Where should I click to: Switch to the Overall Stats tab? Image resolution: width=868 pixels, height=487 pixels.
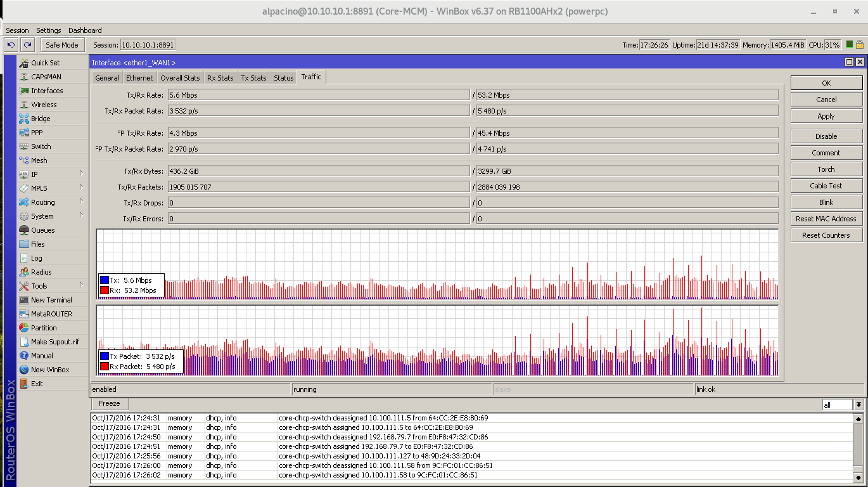(x=180, y=78)
